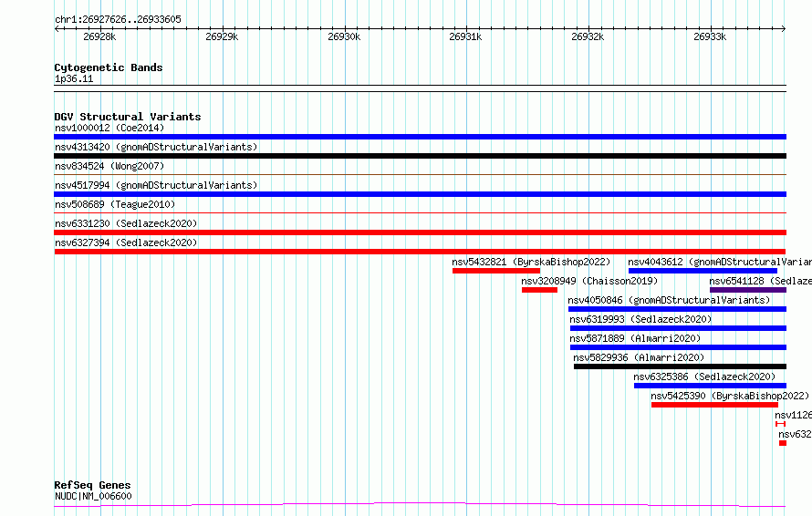Open the nsv5871889 (Almarri2020) label
This screenshot has width=812, height=516.
pos(635,338)
